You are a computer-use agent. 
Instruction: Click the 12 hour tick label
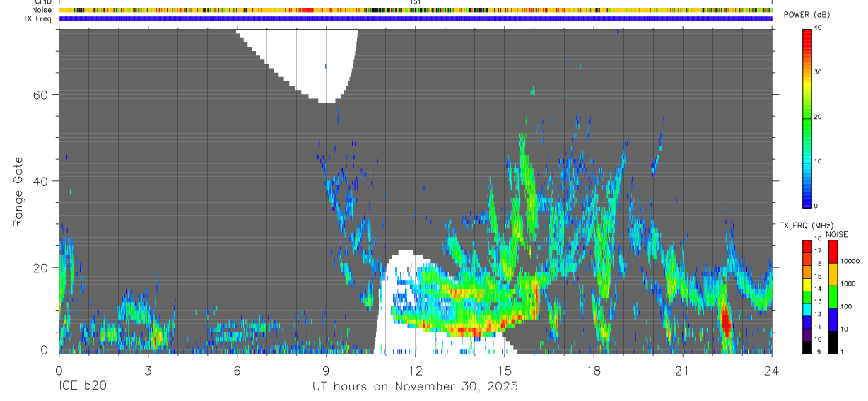click(415, 371)
